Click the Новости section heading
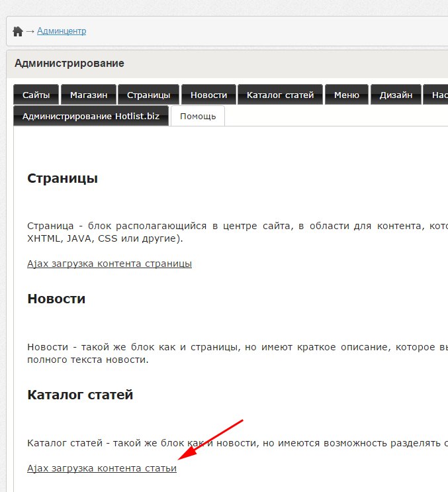448x492 pixels. click(56, 299)
